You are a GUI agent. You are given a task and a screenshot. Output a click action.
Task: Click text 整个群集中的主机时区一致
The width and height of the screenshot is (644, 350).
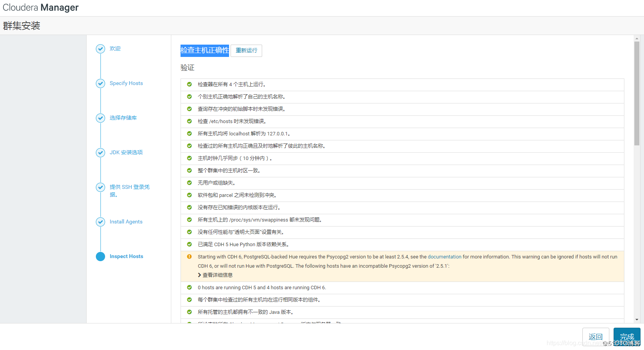(229, 170)
